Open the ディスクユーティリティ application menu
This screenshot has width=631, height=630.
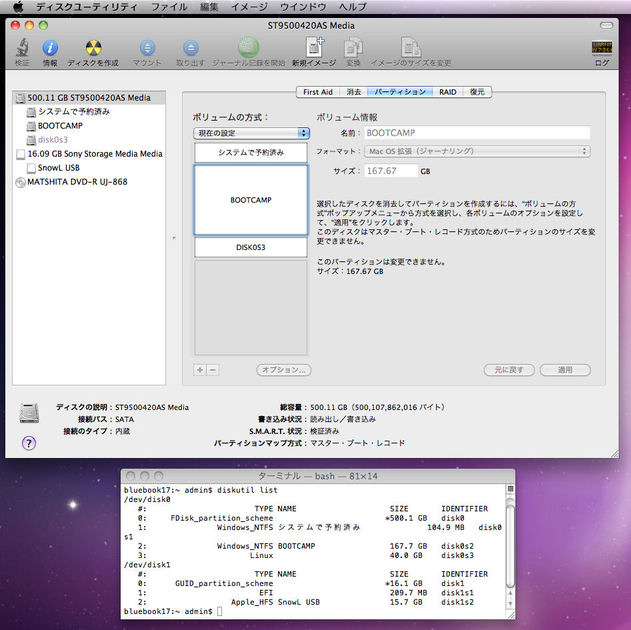coord(87,6)
